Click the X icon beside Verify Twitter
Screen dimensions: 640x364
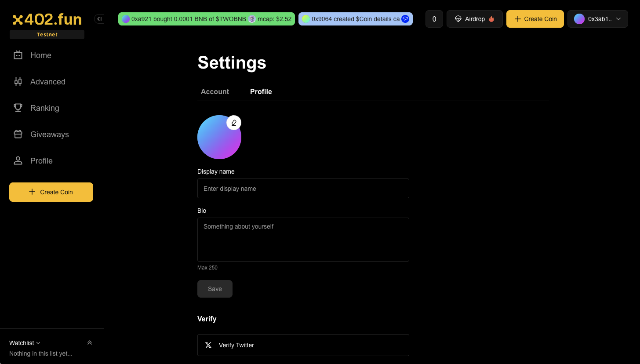(x=208, y=345)
